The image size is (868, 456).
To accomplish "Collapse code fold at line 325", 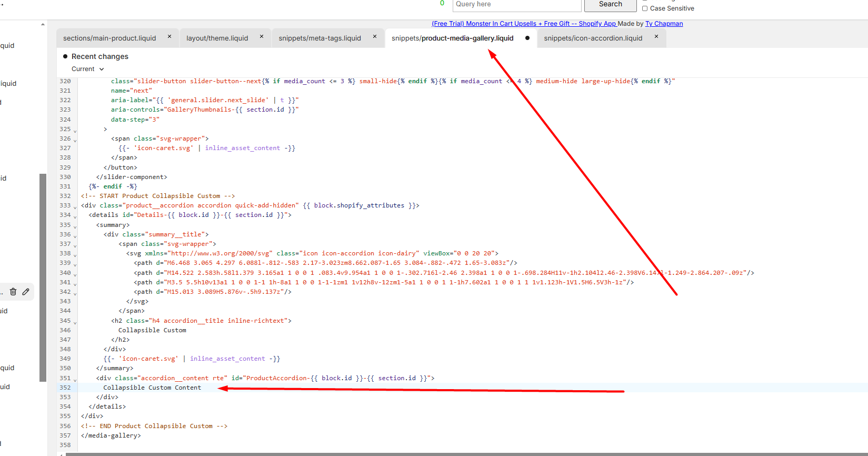I will pyautogui.click(x=75, y=131).
